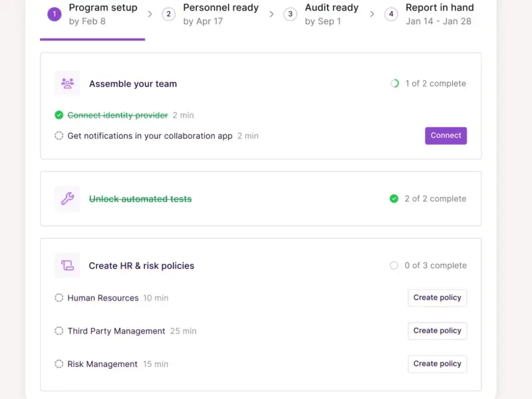Click the scroll icon for HR policies
This screenshot has height=399, width=532.
pos(67,265)
